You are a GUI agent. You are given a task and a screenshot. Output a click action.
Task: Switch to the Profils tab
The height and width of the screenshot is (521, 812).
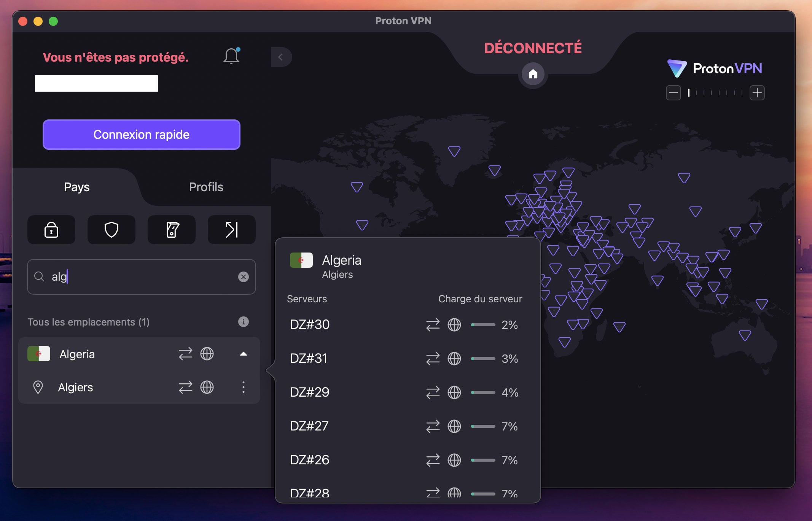point(206,187)
